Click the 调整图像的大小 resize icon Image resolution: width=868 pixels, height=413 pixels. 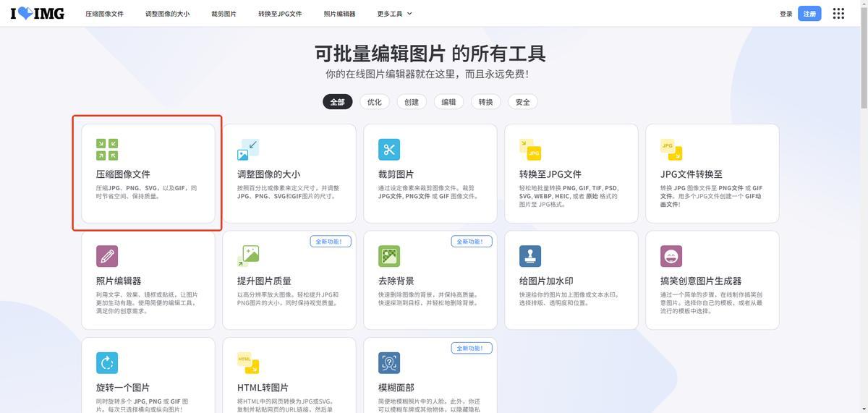(248, 150)
